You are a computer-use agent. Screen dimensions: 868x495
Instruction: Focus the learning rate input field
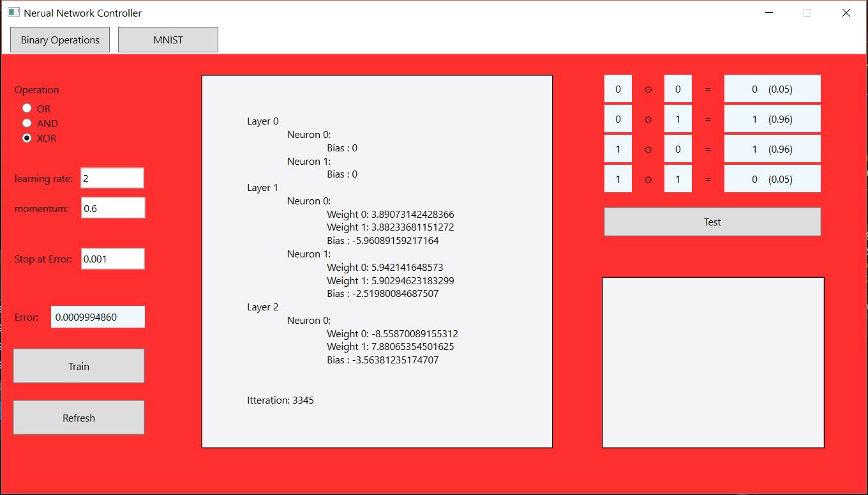(112, 178)
